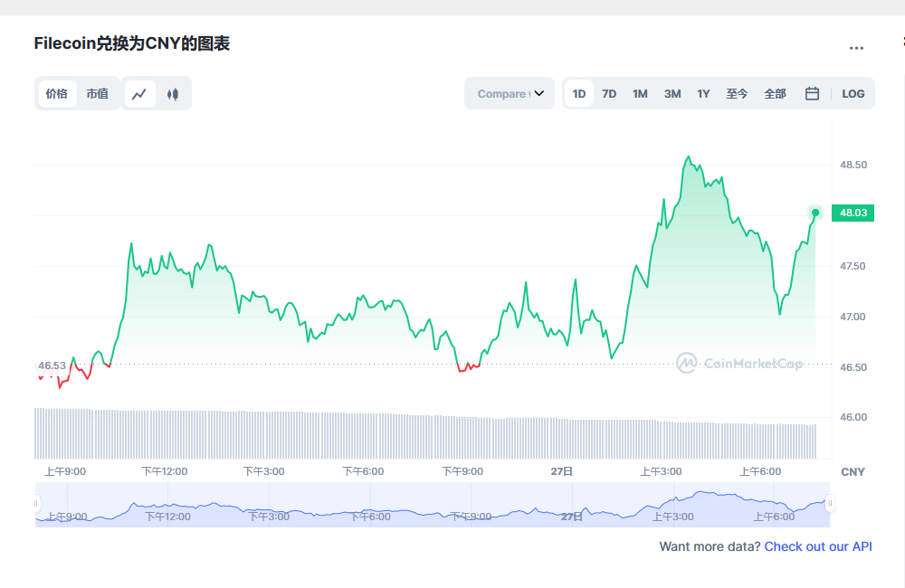Image resolution: width=905 pixels, height=588 pixels.
Task: Switch to candlestick chart view
Action: (173, 93)
